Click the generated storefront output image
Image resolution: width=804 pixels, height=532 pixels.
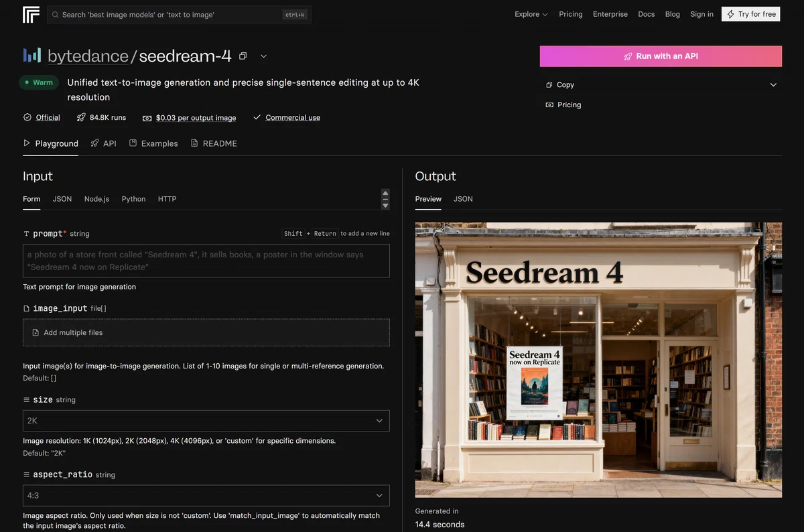pyautogui.click(x=598, y=360)
